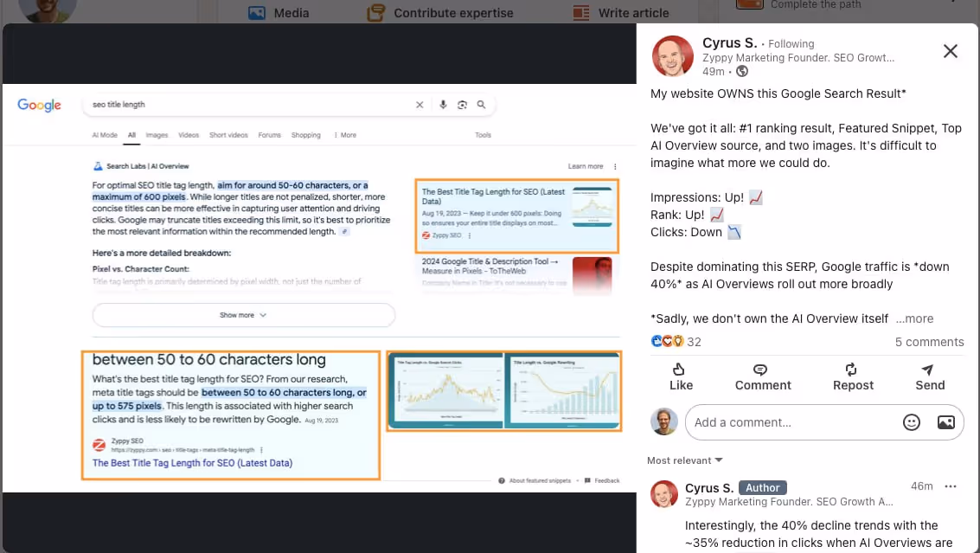Click the Contribute expertise icon

click(x=375, y=12)
